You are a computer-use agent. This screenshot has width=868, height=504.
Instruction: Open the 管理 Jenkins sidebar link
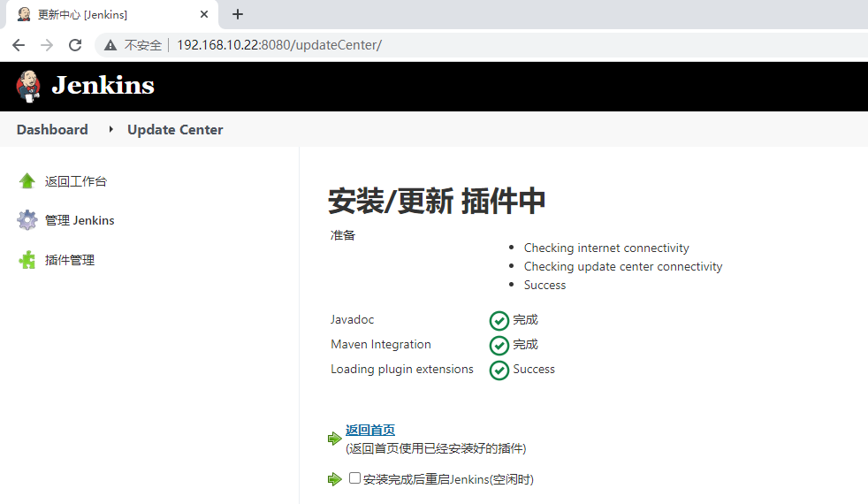click(80, 220)
